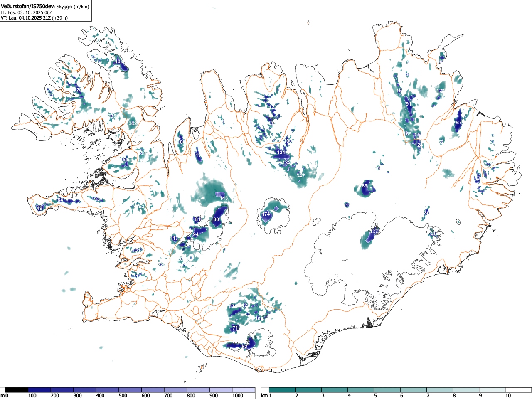Click the "71" value in the south
This screenshot has height=399, width=532.
(235, 328)
